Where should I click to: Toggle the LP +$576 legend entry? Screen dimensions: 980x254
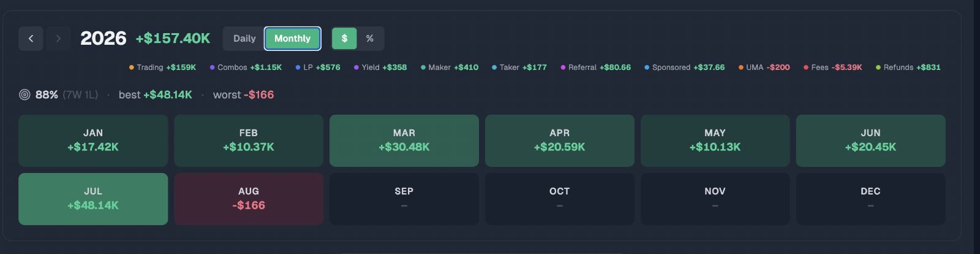[318, 67]
